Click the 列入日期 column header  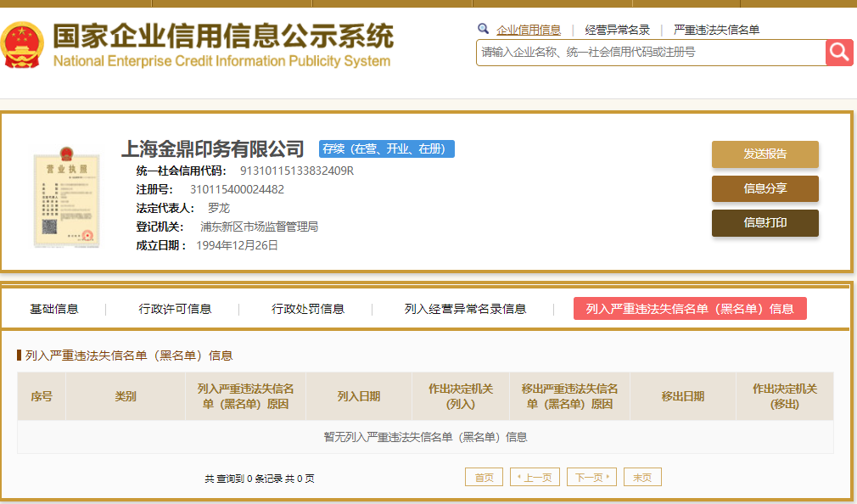click(359, 396)
